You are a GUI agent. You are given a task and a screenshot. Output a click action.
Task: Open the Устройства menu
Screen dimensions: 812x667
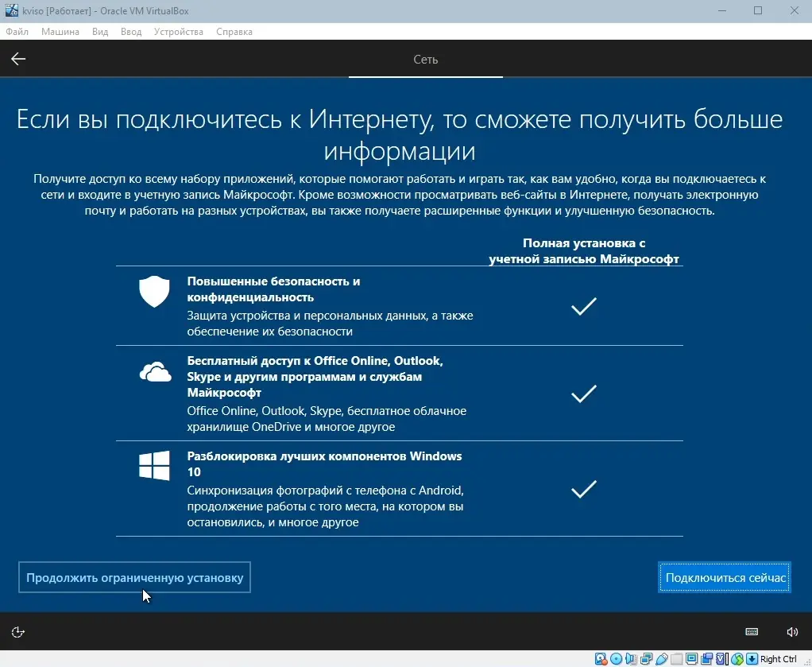(179, 32)
